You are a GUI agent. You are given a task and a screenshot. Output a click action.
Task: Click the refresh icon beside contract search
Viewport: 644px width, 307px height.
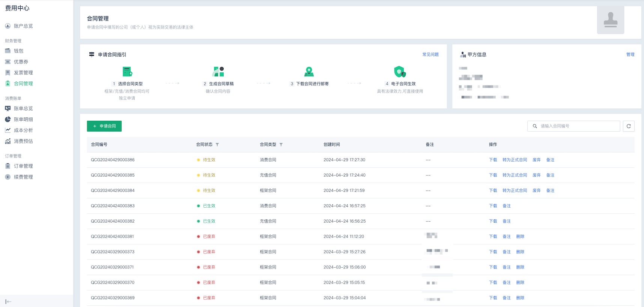pyautogui.click(x=629, y=126)
